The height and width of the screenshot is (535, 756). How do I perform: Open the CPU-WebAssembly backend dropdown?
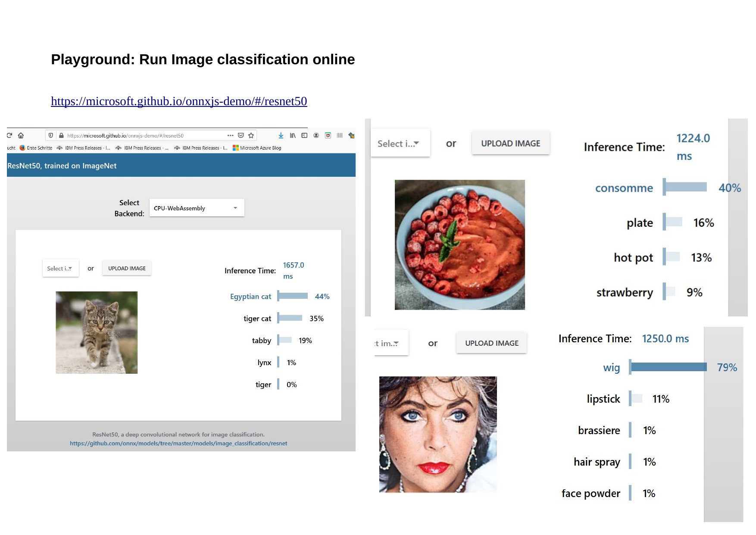197,208
